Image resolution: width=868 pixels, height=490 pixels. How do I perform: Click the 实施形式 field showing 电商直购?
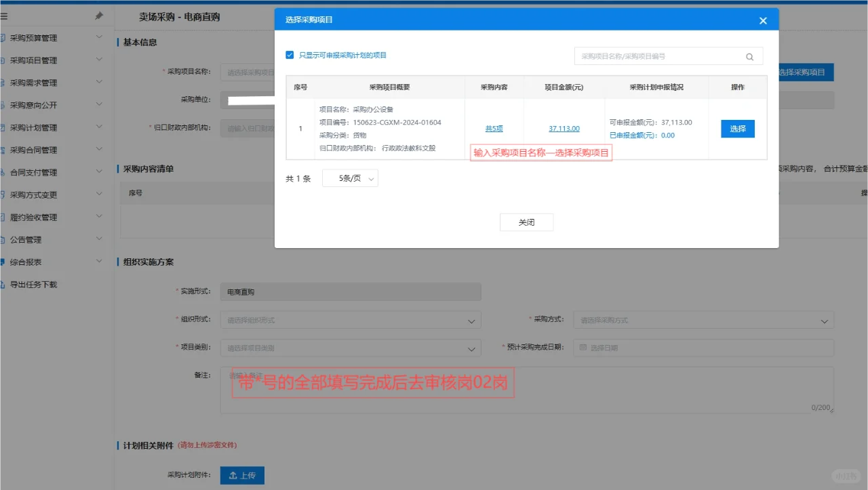[351, 292]
